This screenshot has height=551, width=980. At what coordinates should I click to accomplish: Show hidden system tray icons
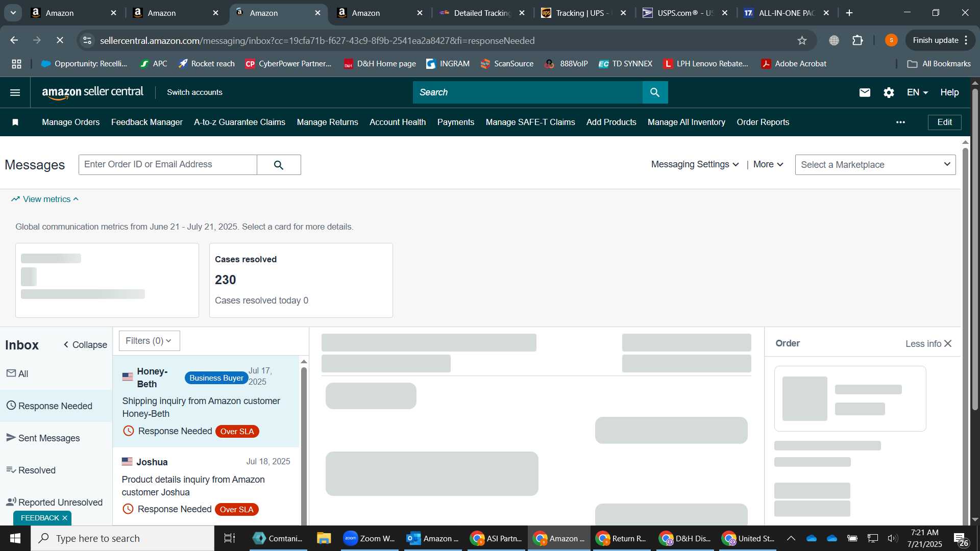(791, 538)
